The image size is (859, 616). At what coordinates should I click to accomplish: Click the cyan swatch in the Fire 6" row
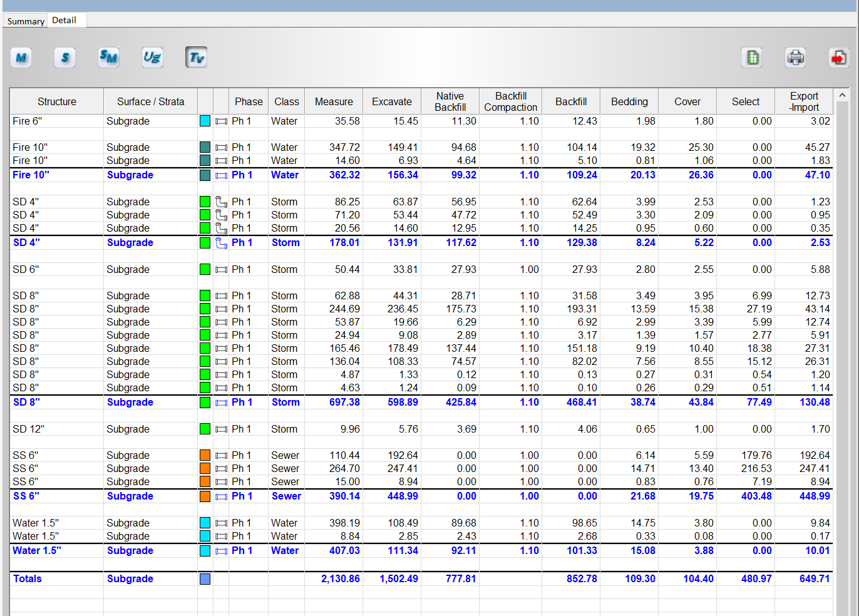click(205, 121)
